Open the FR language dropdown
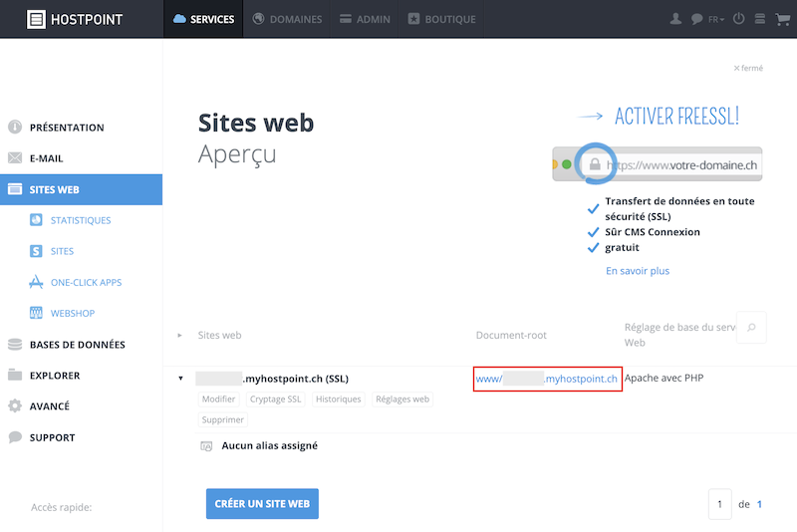This screenshot has height=532, width=797. [x=716, y=19]
